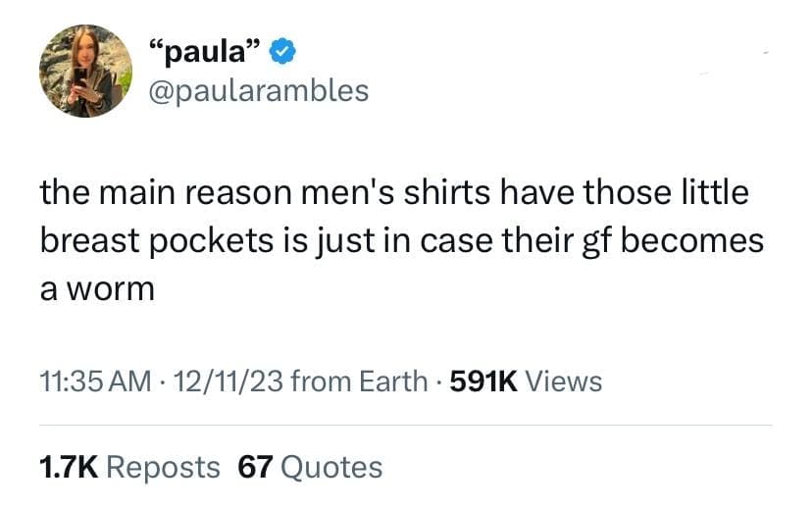Click the display name "paula"

(x=205, y=51)
